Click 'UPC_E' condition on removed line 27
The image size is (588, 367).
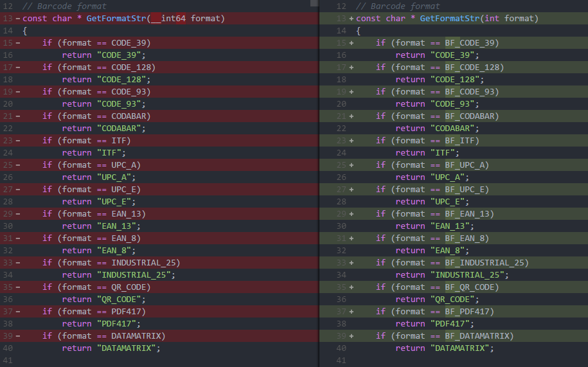point(124,189)
